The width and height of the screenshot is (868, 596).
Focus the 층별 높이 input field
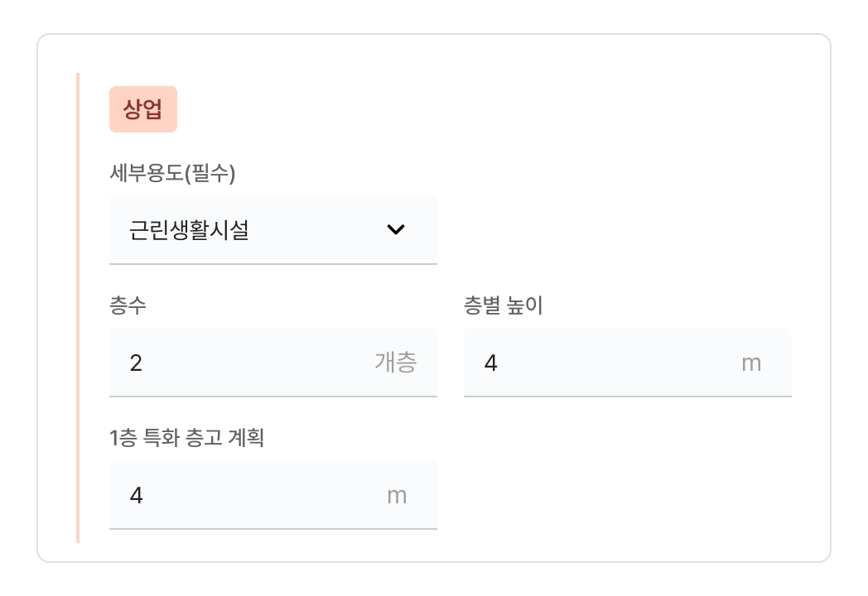click(x=605, y=363)
